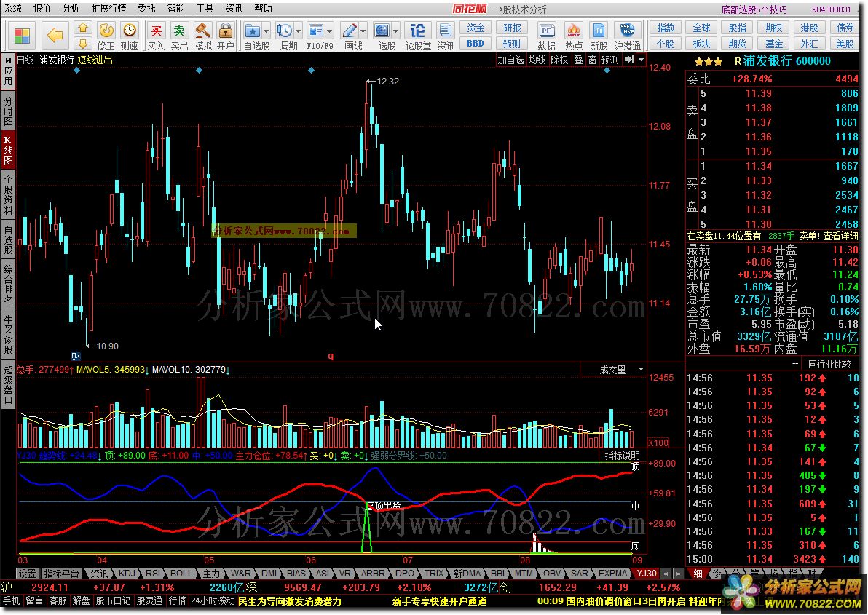
Task: Toggle 除权 ex-rights adjustment
Action: [560, 60]
